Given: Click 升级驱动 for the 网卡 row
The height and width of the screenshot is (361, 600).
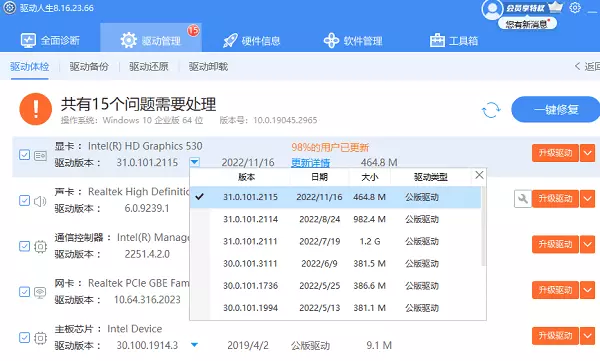Looking at the screenshot, I should 555,290.
